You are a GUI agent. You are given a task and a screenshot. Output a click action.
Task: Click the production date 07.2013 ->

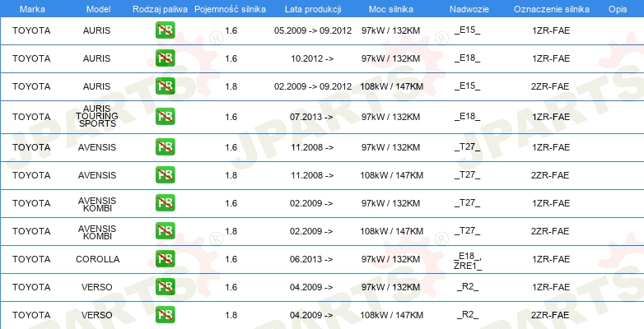pyautogui.click(x=311, y=117)
